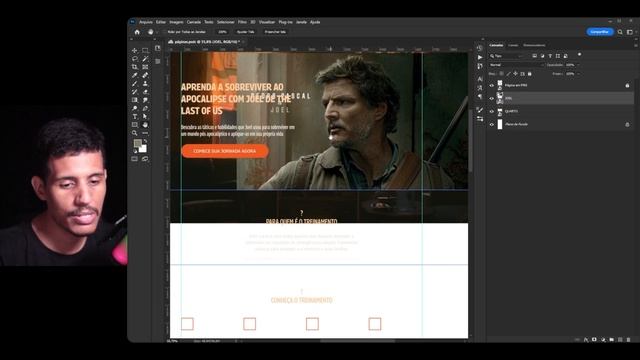
Task: Click the create new group folder icon
Action: pos(611,340)
